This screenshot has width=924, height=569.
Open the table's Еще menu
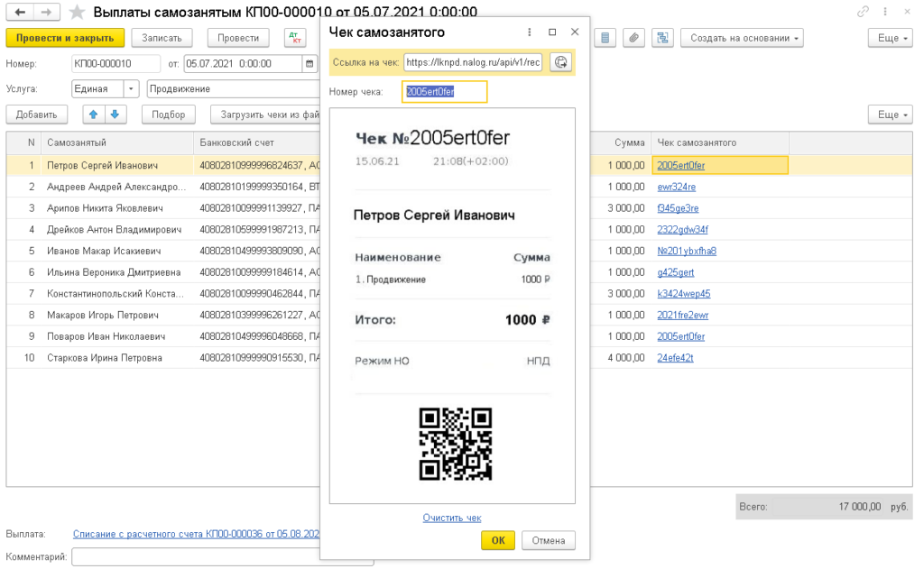(890, 115)
